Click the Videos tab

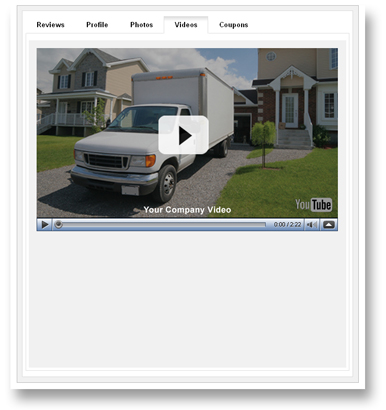pyautogui.click(x=186, y=25)
